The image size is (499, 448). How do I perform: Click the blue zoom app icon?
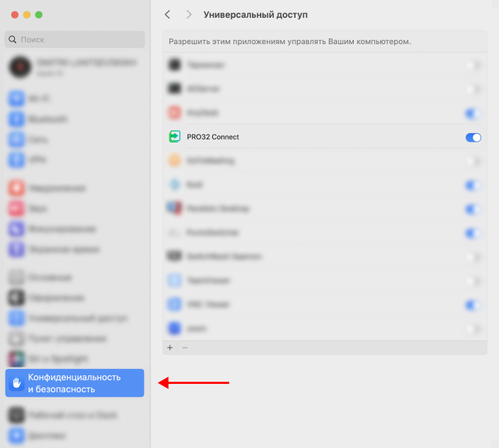coord(174,328)
